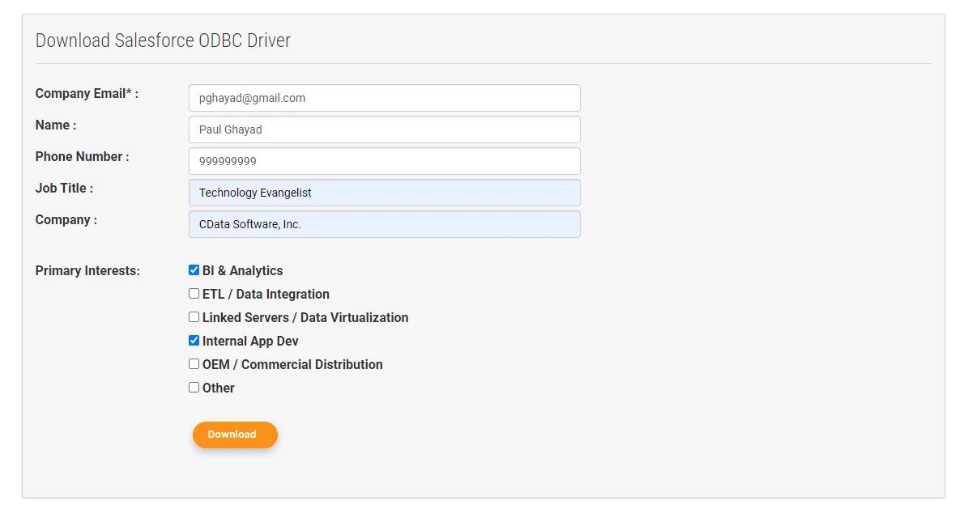Disable the "Internal App Dev" checkbox
Screen dimensions: 980x522
[194, 340]
